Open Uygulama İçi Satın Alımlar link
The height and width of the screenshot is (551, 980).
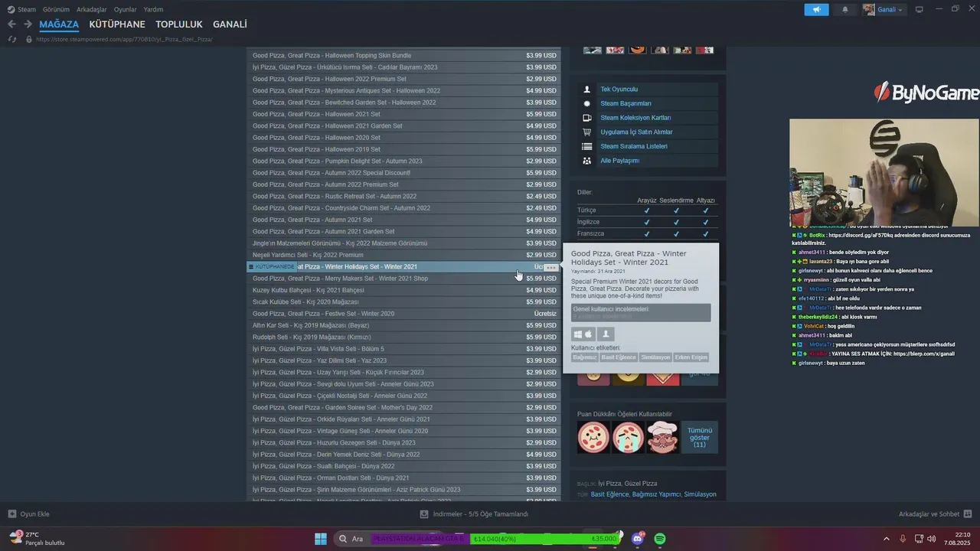[636, 132]
